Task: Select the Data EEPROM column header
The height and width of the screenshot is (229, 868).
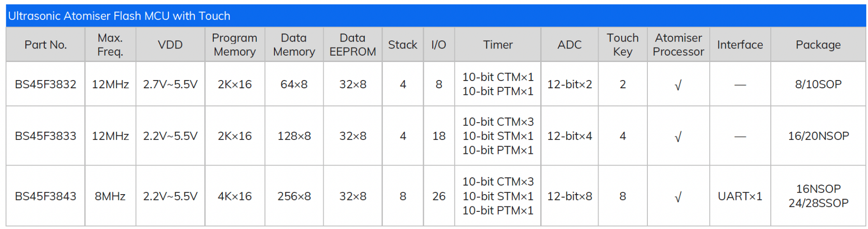Action: (x=353, y=44)
